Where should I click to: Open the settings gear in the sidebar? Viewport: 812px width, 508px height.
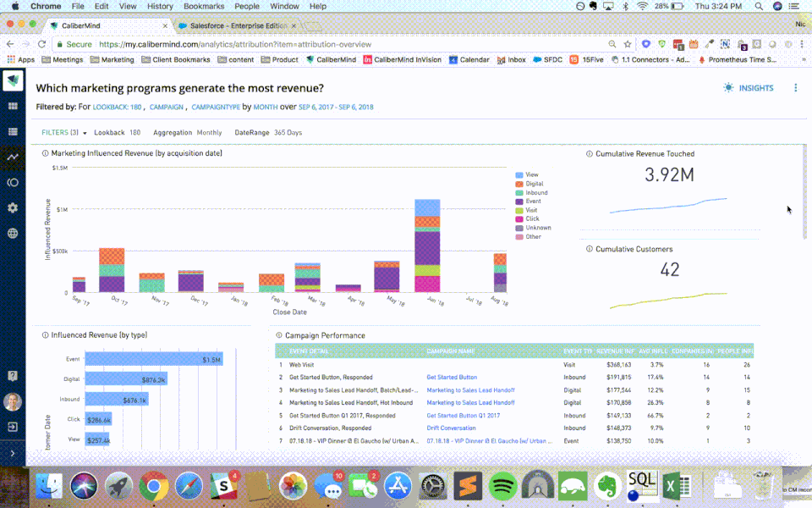[x=13, y=207]
